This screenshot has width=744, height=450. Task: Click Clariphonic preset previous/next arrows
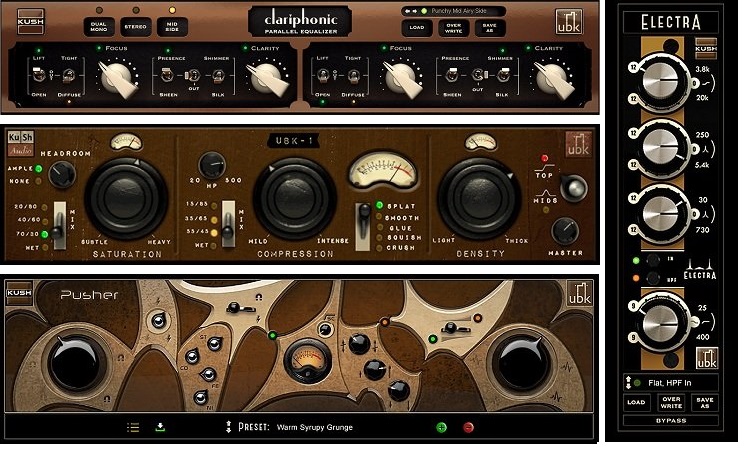point(411,10)
